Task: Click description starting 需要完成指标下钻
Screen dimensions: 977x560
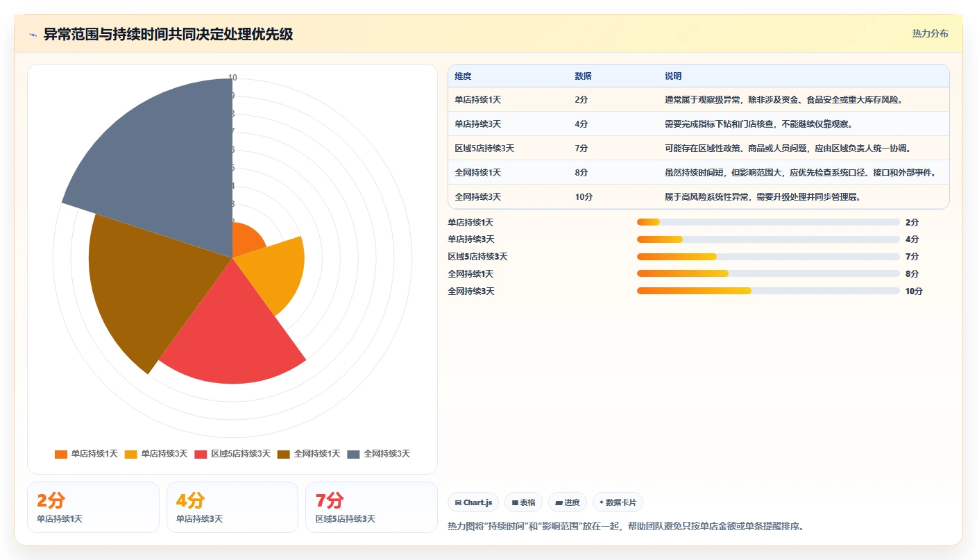Action: point(758,124)
